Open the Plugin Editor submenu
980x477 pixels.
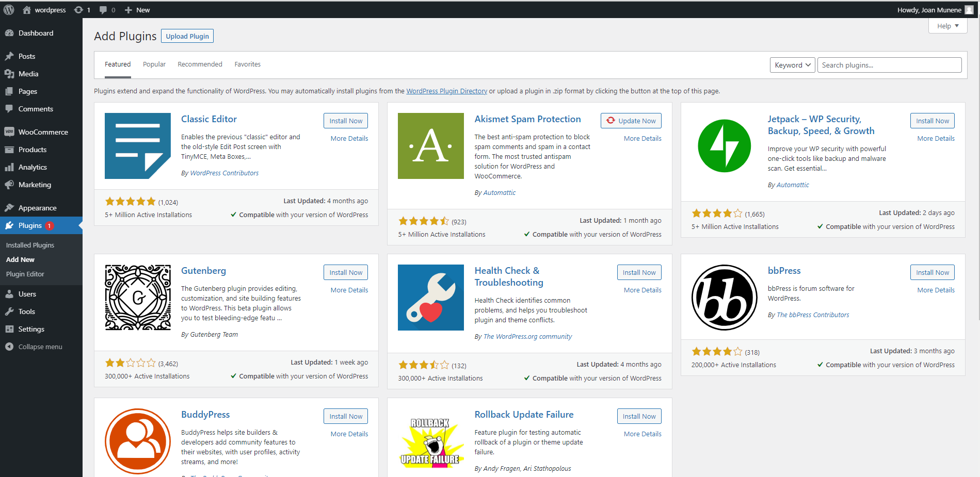tap(25, 274)
